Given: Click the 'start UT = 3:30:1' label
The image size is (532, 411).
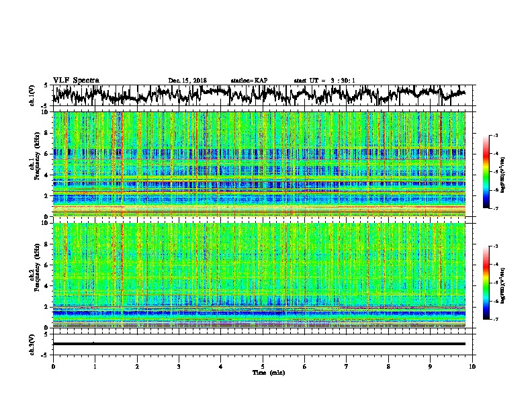Looking at the screenshot, I should (x=324, y=81).
